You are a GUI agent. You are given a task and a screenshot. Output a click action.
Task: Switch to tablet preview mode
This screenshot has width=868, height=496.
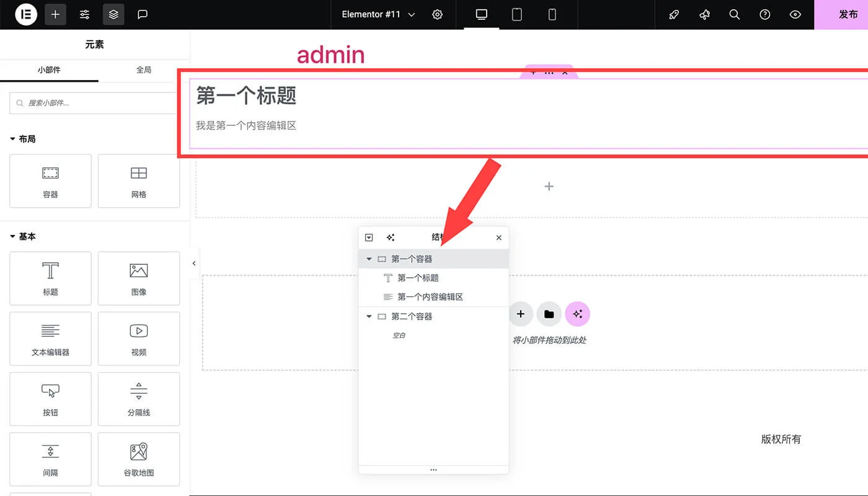coord(516,14)
